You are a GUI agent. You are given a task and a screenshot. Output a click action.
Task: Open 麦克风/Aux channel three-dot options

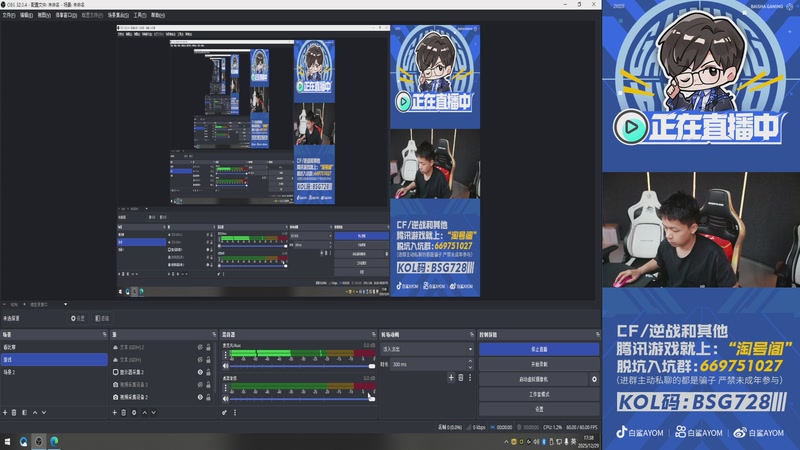[x=226, y=355]
